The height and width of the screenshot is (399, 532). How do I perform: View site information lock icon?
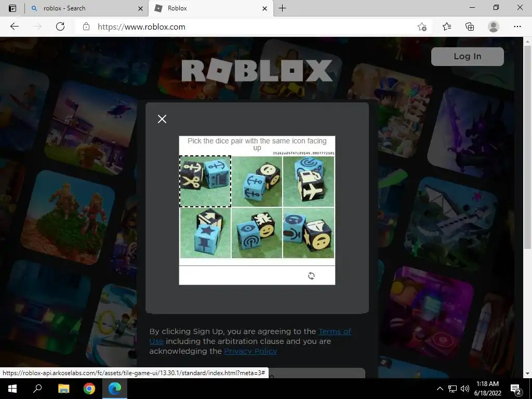[86, 26]
